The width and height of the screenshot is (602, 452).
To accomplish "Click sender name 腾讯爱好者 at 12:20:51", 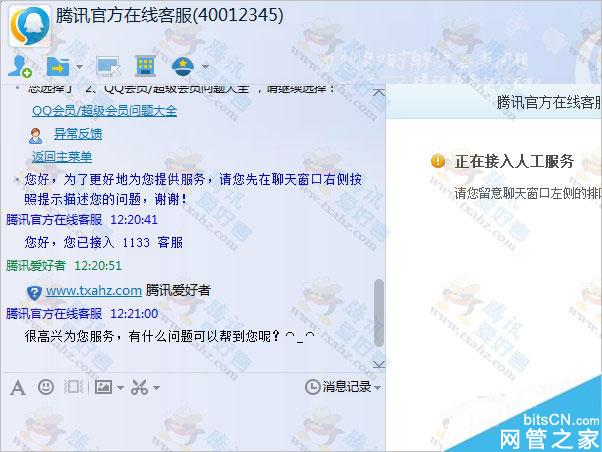I will (36, 266).
